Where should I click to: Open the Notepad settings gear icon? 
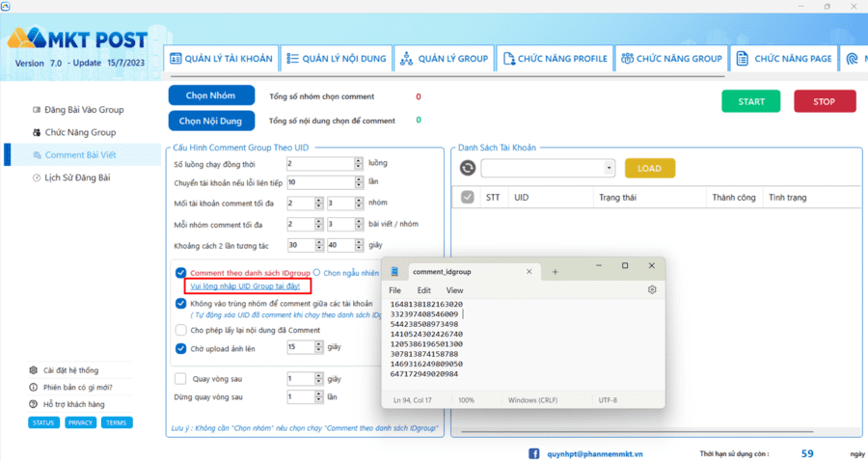tap(652, 290)
